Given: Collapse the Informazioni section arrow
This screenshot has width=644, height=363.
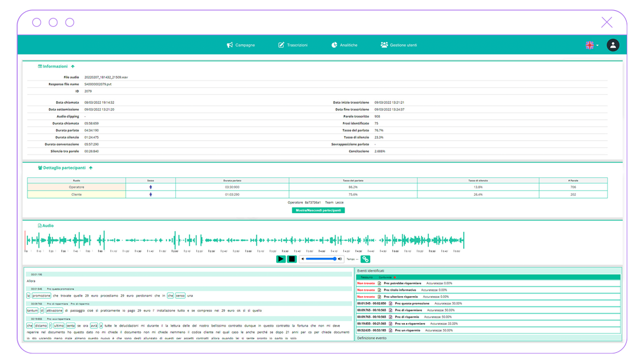Looking at the screenshot, I should (x=73, y=67).
